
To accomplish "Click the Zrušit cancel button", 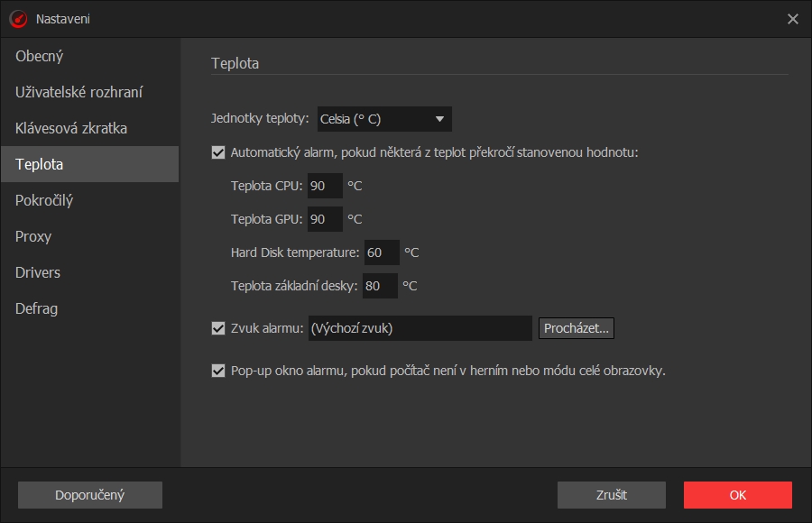I will click(x=611, y=495).
